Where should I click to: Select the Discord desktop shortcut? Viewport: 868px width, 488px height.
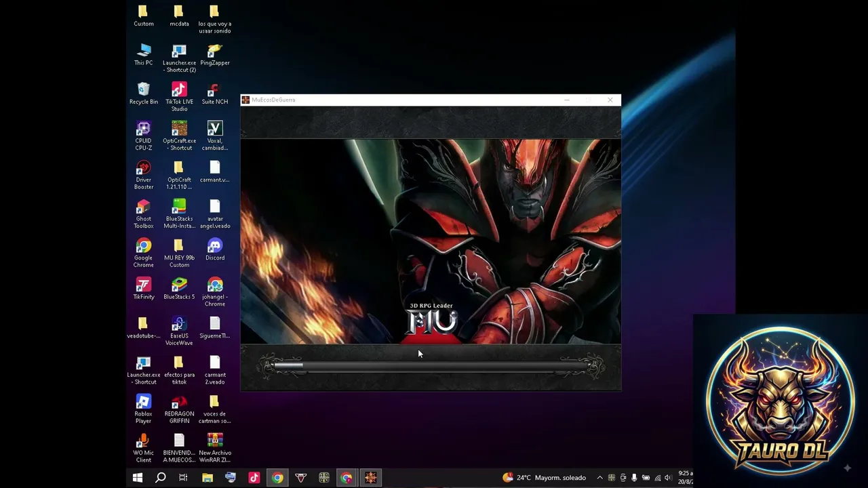tap(214, 250)
